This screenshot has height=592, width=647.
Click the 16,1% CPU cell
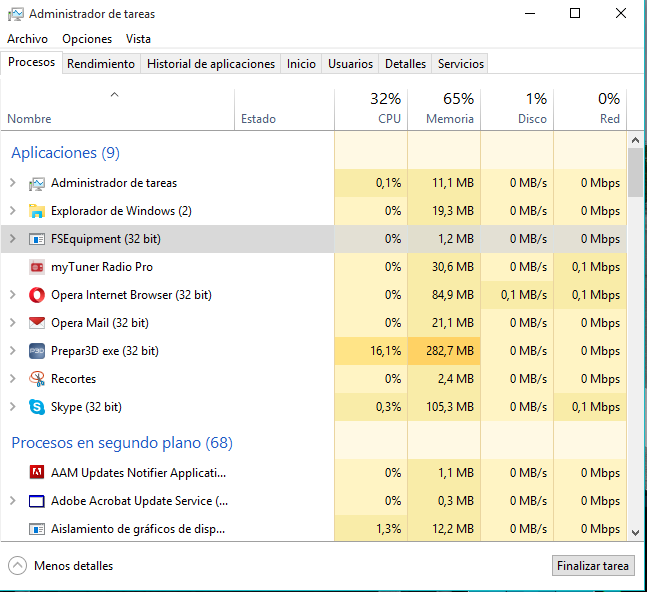pos(371,351)
